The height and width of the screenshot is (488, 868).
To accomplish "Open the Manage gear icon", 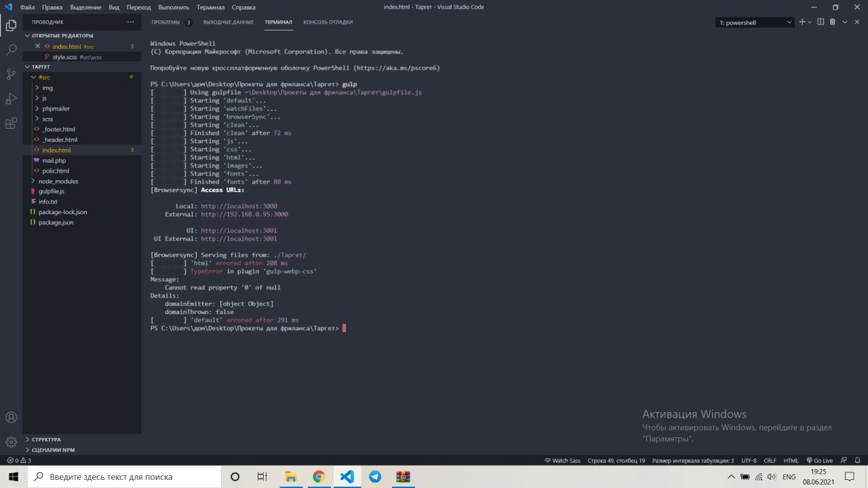I will (11, 442).
